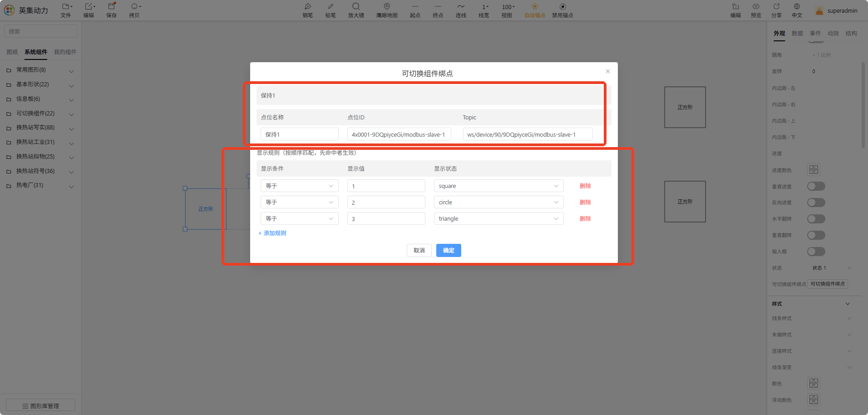Switch language via 中文 globe icon
This screenshot has width=868, height=415.
797,6
